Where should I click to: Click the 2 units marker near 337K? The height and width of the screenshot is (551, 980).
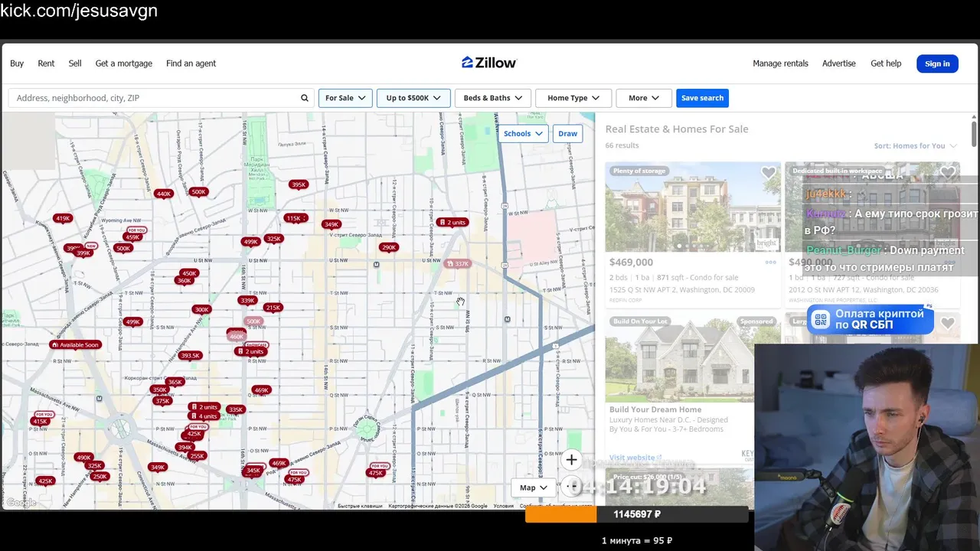(x=452, y=222)
